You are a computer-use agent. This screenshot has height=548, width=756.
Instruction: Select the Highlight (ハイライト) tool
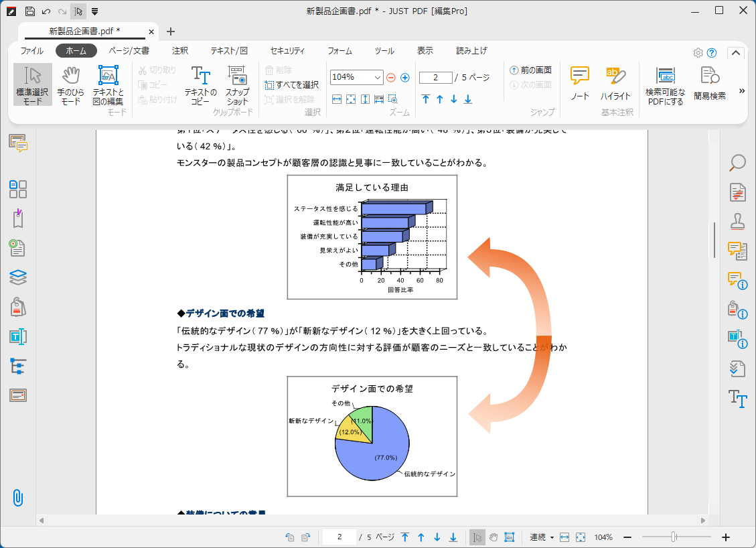[x=615, y=84]
